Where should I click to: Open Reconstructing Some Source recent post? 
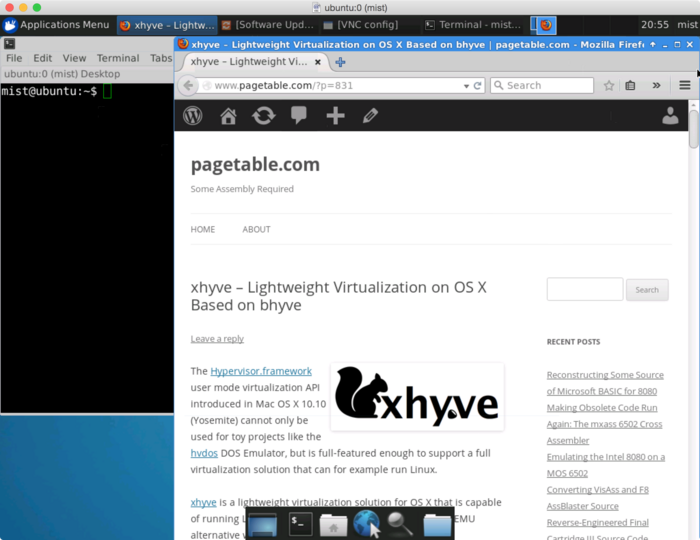605,383
